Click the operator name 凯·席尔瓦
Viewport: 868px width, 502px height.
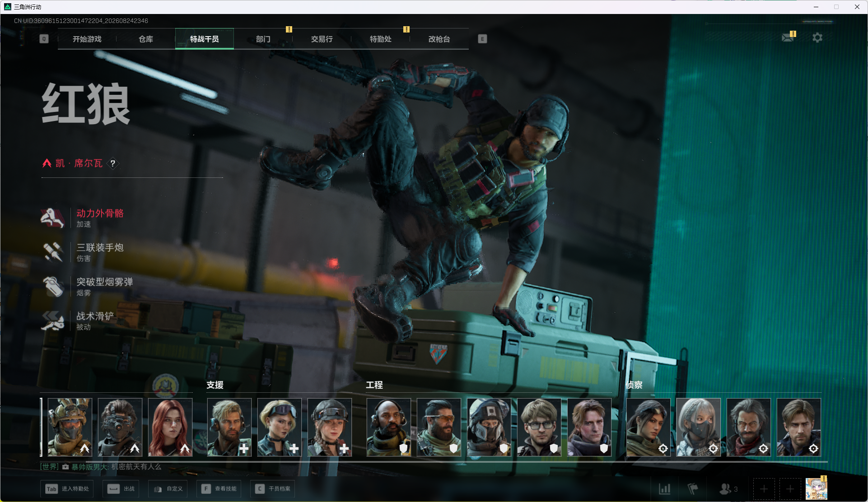tap(79, 163)
